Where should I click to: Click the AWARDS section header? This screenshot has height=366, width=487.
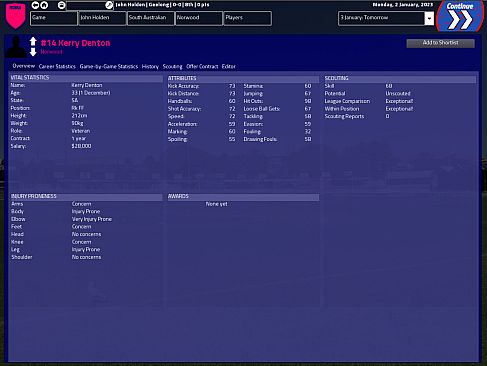tap(243, 196)
